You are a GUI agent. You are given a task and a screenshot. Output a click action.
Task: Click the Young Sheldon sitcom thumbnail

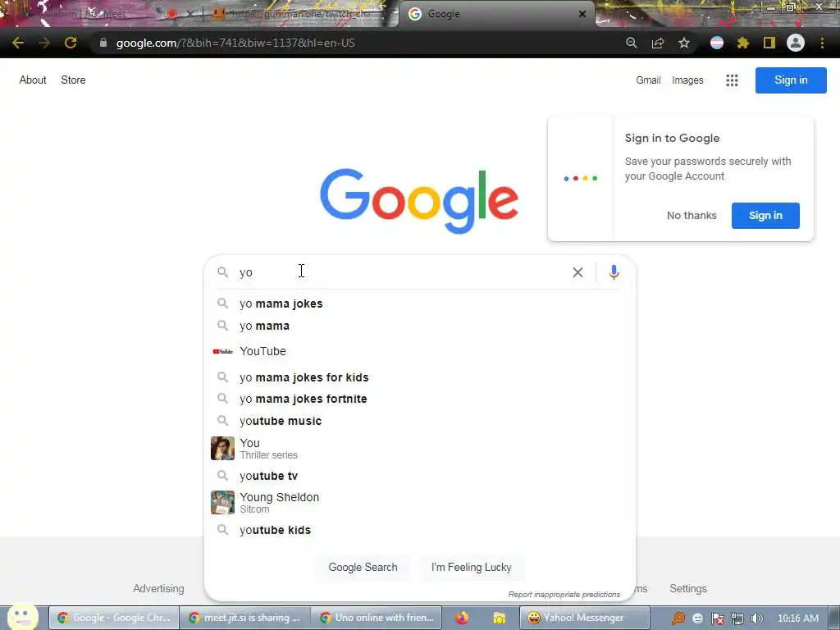pyautogui.click(x=222, y=503)
